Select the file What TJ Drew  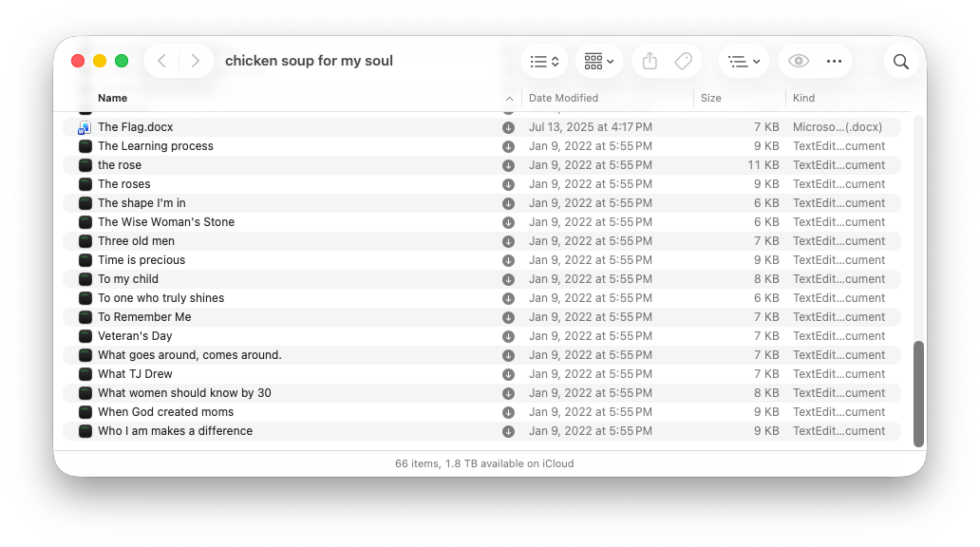(481, 374)
